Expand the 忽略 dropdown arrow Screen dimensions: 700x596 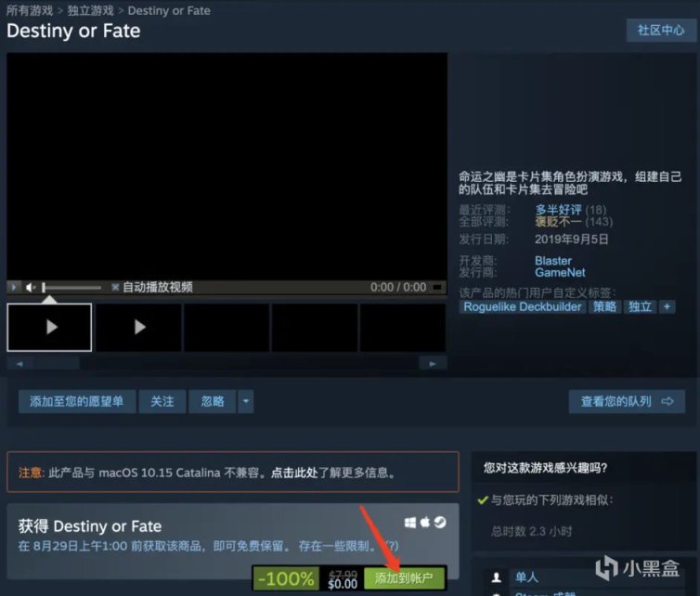[x=245, y=401]
